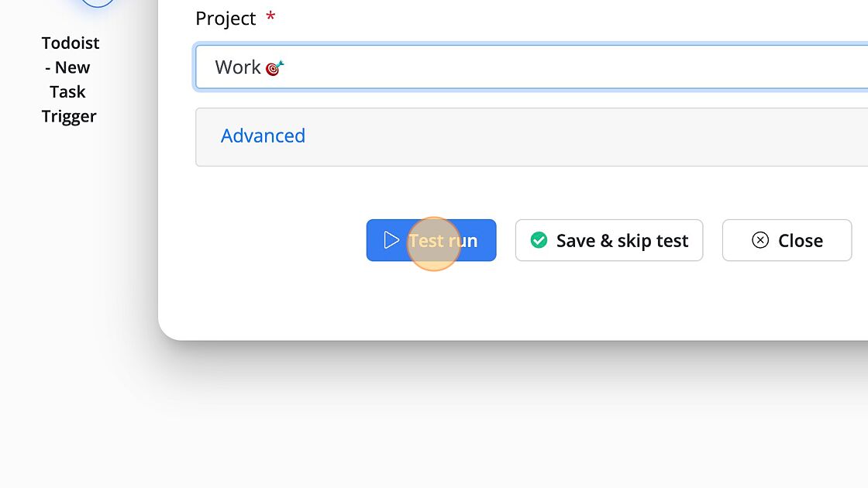
Task: Click the play triangle icon on Test run
Action: pyautogui.click(x=391, y=240)
